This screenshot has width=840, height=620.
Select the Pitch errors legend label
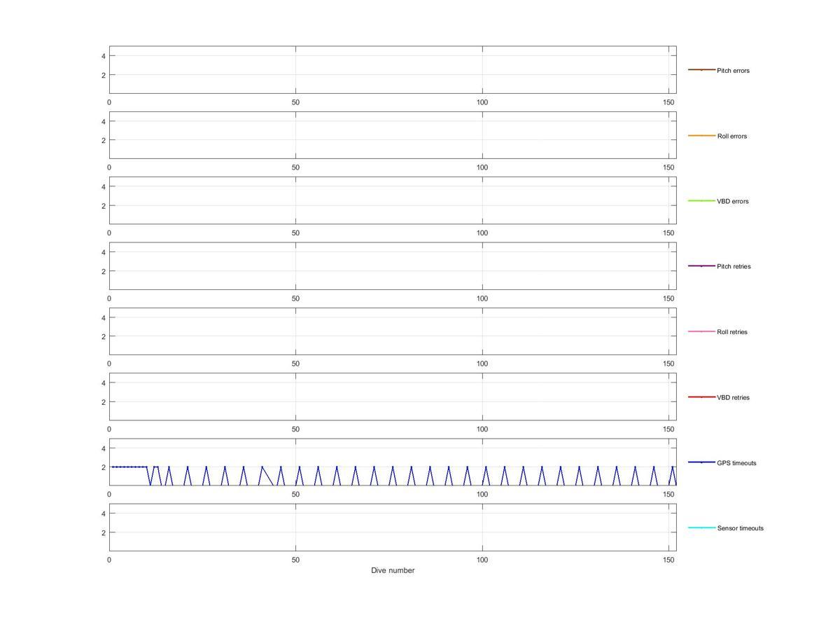point(733,71)
